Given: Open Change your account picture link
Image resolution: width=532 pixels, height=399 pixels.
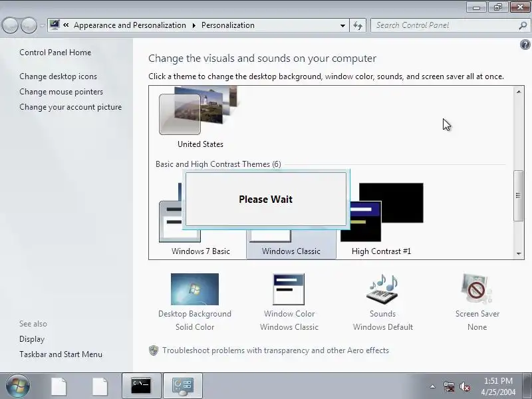Looking at the screenshot, I should click(x=70, y=107).
